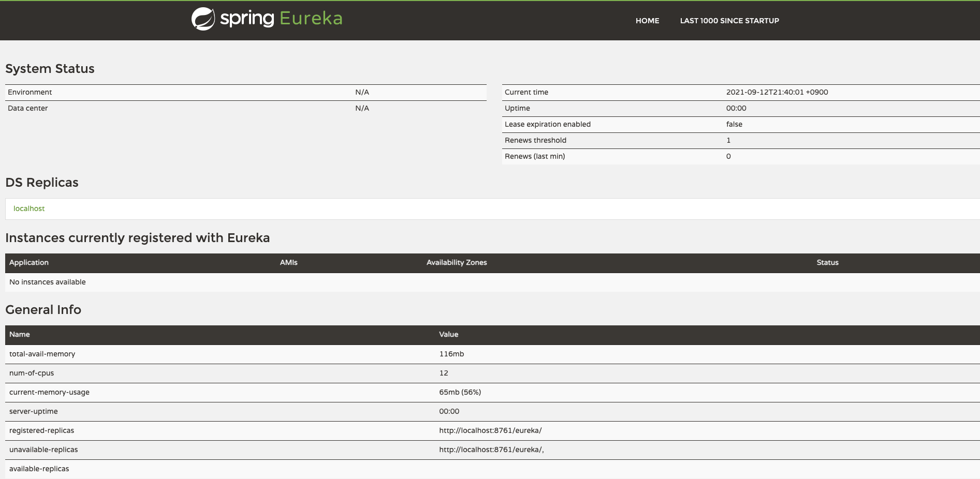The image size is (980, 479).
Task: Click the Environment row label
Action: coord(30,92)
